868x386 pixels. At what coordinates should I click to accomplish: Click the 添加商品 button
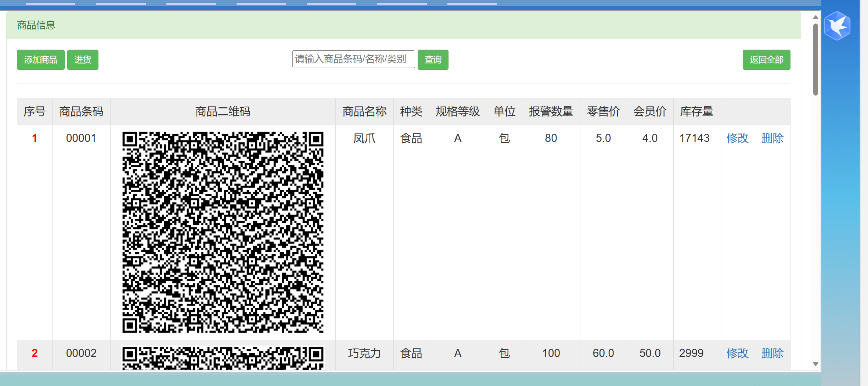coord(41,60)
